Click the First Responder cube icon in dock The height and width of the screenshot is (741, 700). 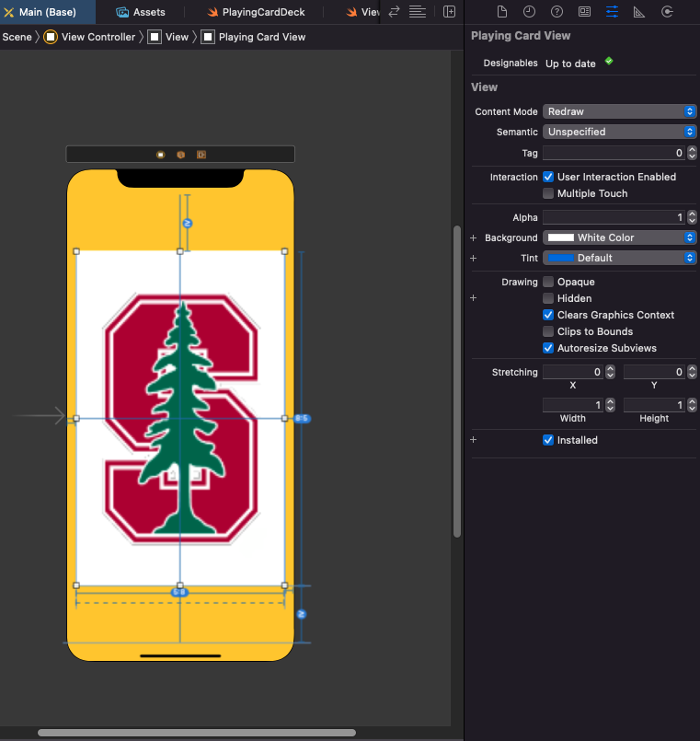click(x=181, y=155)
